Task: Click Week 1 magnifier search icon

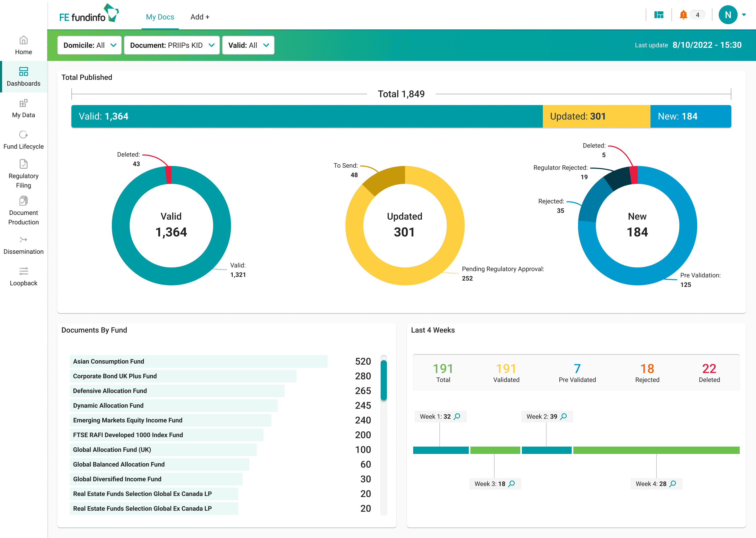Action: pos(457,416)
